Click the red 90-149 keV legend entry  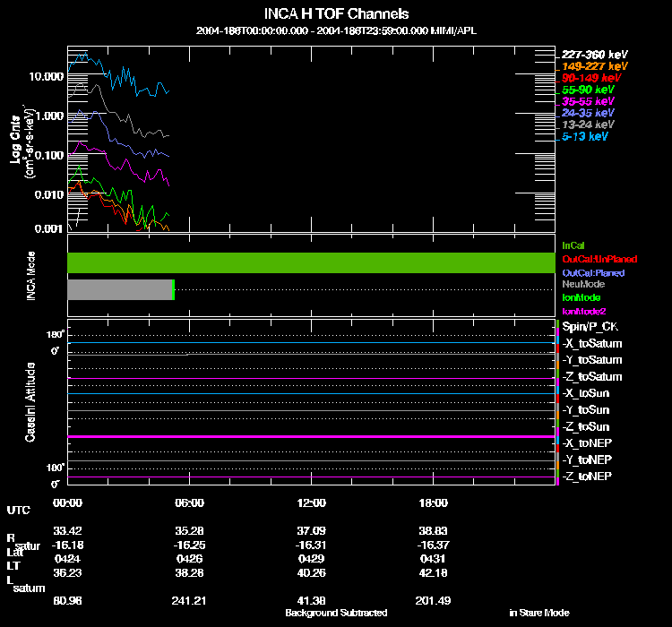[591, 78]
